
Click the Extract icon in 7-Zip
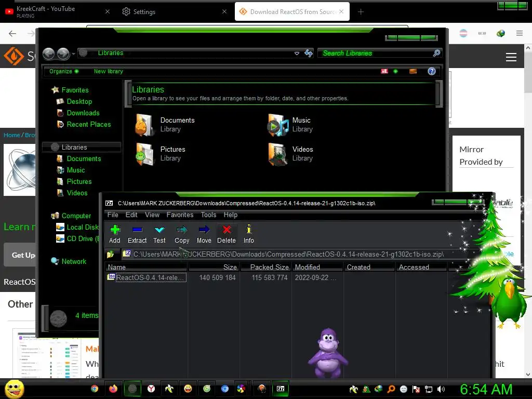point(137,234)
